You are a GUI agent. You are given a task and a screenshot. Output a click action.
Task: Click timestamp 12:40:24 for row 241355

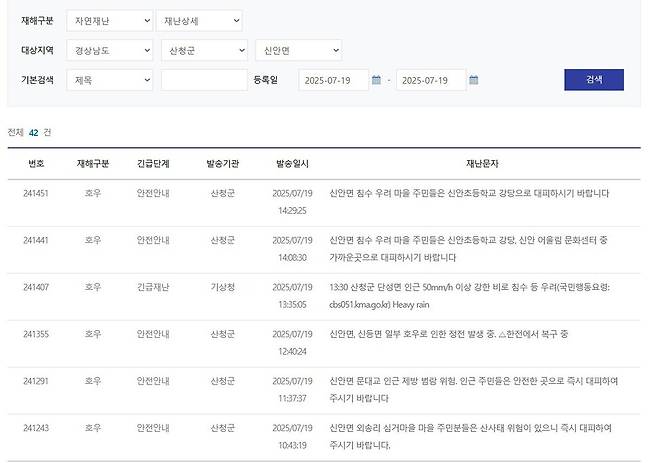point(292,352)
